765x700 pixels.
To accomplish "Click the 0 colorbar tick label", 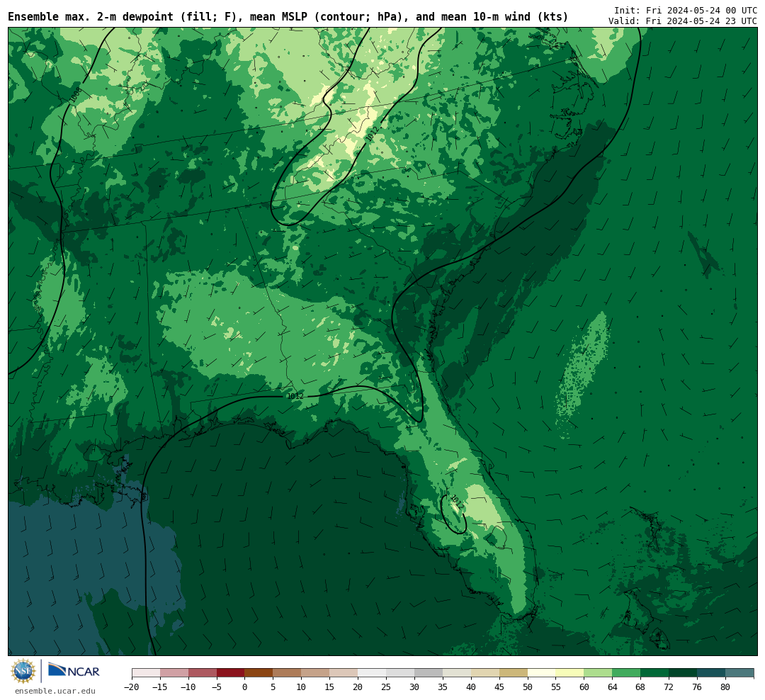I will pos(244,687).
